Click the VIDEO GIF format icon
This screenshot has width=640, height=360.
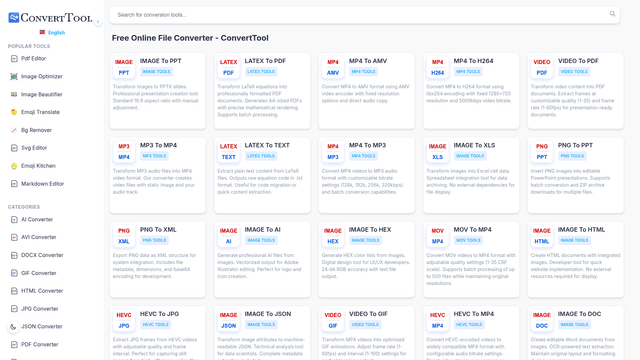(333, 320)
